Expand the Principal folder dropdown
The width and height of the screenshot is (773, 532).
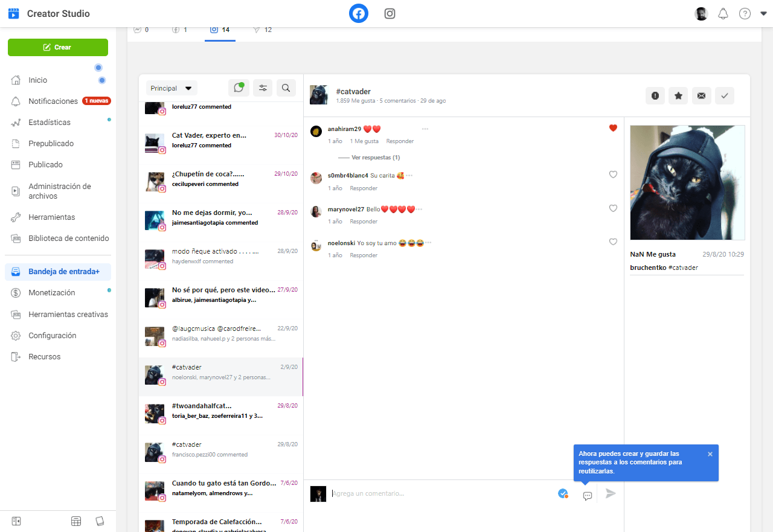tap(172, 88)
